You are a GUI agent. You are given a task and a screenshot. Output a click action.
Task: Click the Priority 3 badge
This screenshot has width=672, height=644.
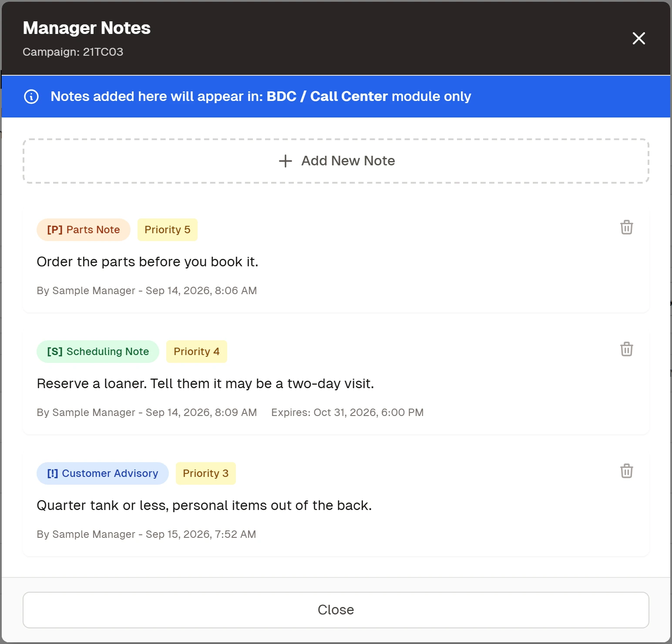click(x=206, y=473)
